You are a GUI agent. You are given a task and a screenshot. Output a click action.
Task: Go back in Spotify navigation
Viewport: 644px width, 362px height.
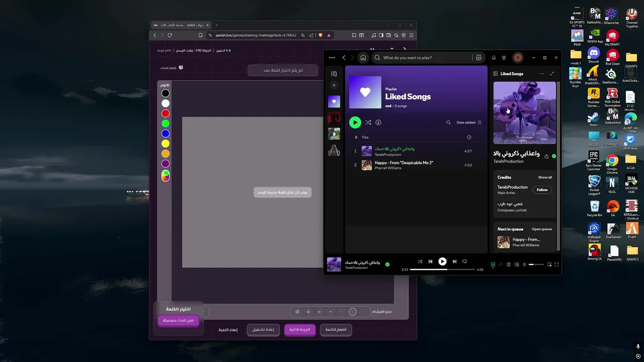[x=344, y=57]
